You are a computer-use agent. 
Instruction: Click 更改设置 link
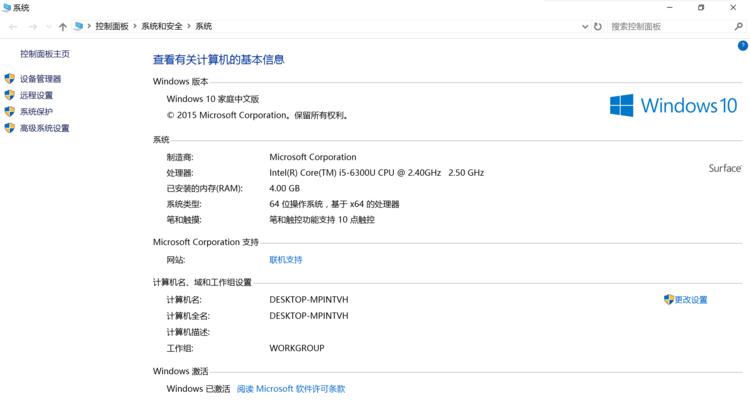click(x=691, y=300)
